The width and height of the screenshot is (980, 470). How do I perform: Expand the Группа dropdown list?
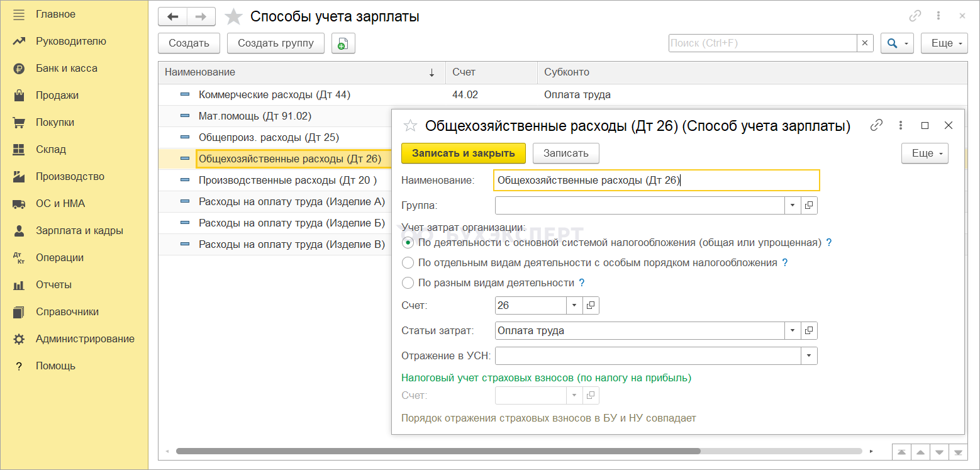click(792, 206)
